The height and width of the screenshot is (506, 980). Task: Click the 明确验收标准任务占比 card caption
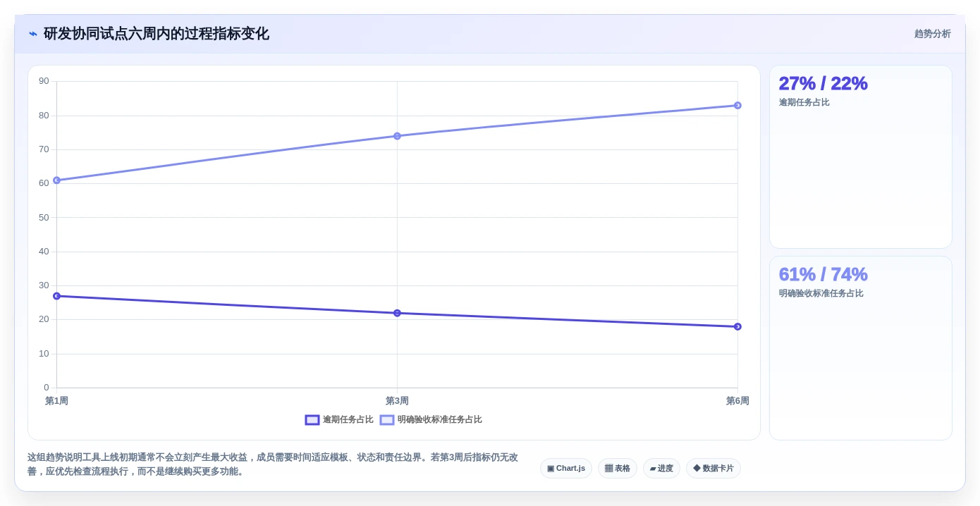[821, 294]
